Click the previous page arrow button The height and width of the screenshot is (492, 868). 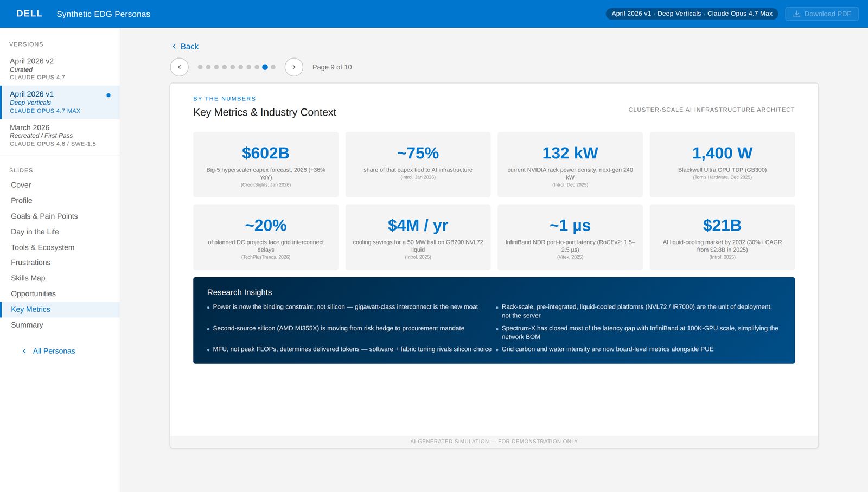179,67
